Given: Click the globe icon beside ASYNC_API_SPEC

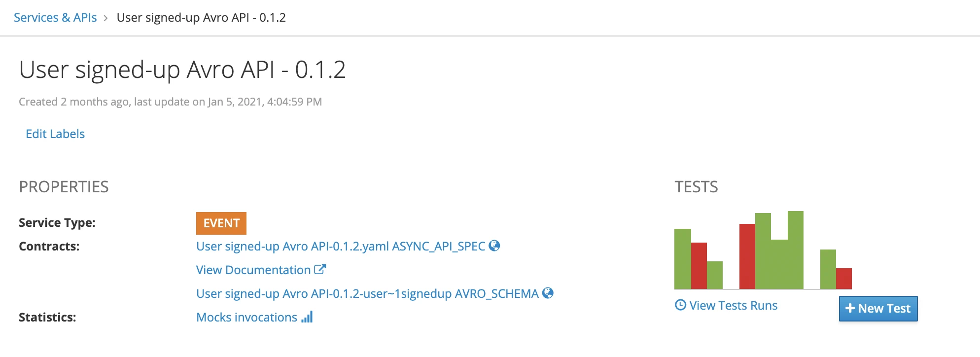Looking at the screenshot, I should tap(494, 246).
